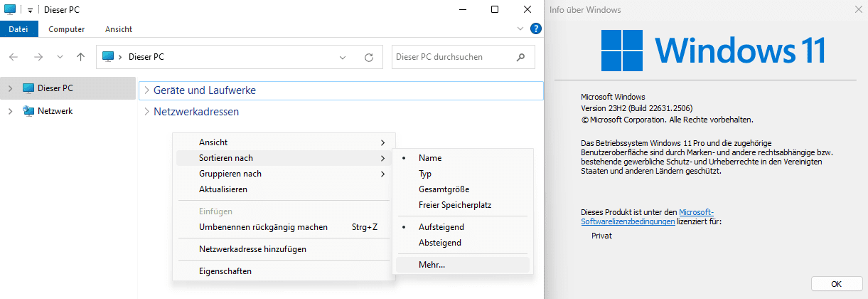The width and height of the screenshot is (868, 299).
Task: Sort by Name in the submenu
Action: pyautogui.click(x=462, y=158)
